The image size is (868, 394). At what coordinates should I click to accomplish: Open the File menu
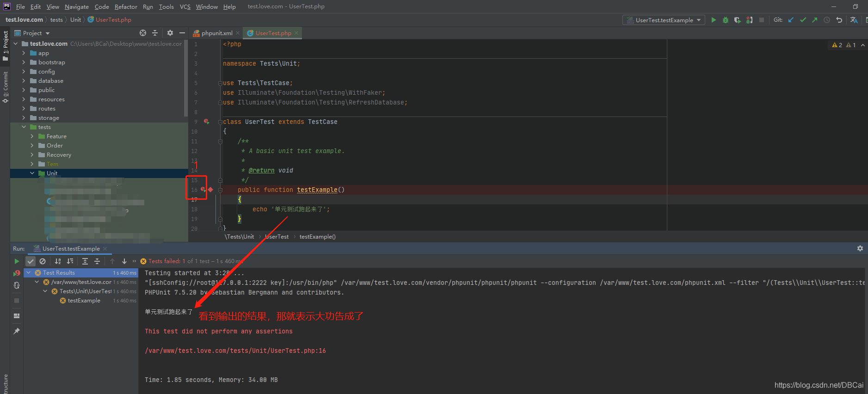coord(20,6)
